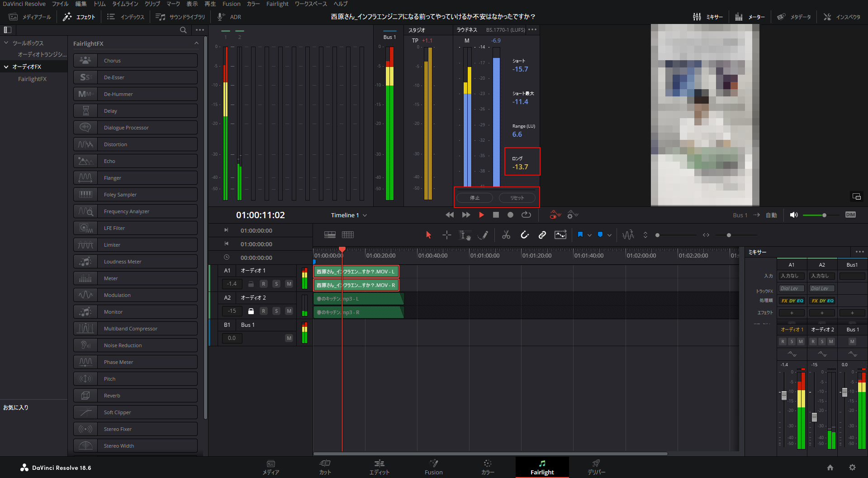
Task: Toggle the link clips icon
Action: pyautogui.click(x=542, y=235)
